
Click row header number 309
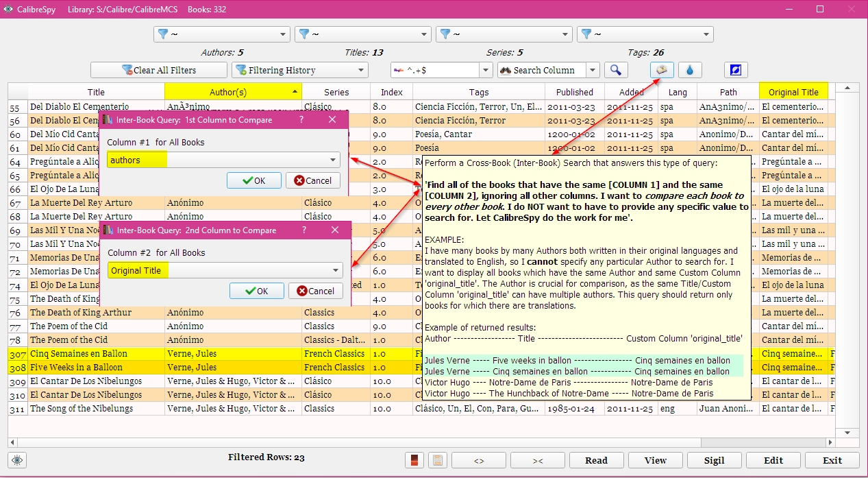point(18,381)
